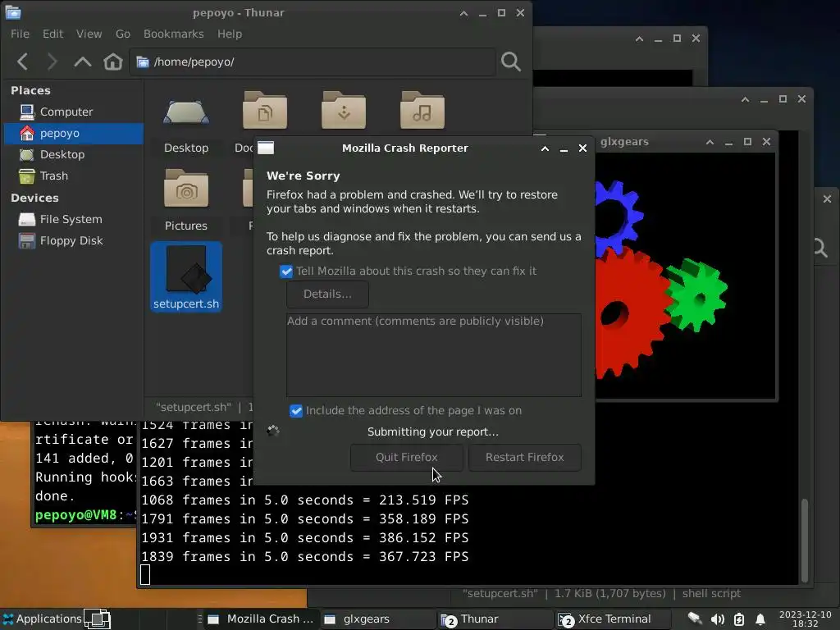840x630 pixels.
Task: Click the workspace switcher on the panel
Action: tap(97, 619)
